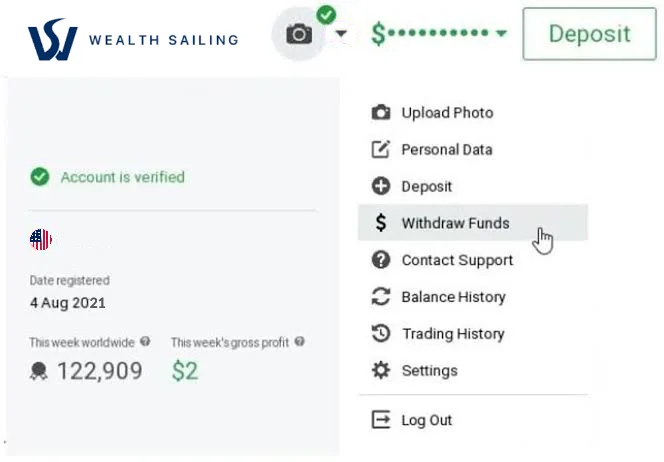Click the Upload Photo camera icon

[380, 113]
